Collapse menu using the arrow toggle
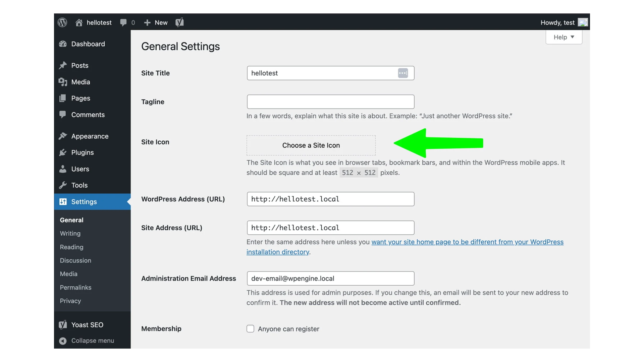 coord(63,341)
